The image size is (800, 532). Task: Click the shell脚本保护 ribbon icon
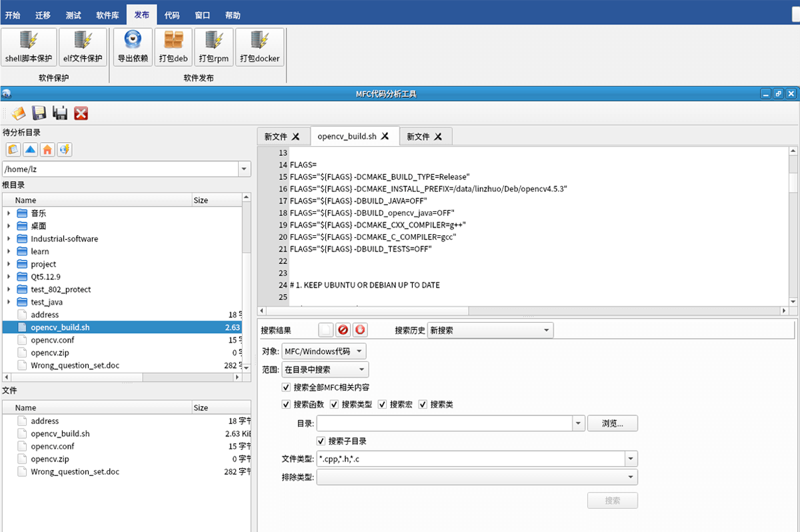tap(29, 47)
